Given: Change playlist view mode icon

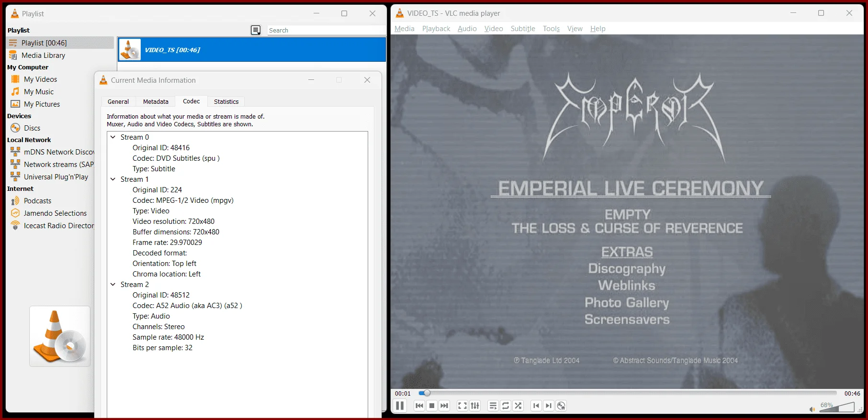Looking at the screenshot, I should click(256, 30).
